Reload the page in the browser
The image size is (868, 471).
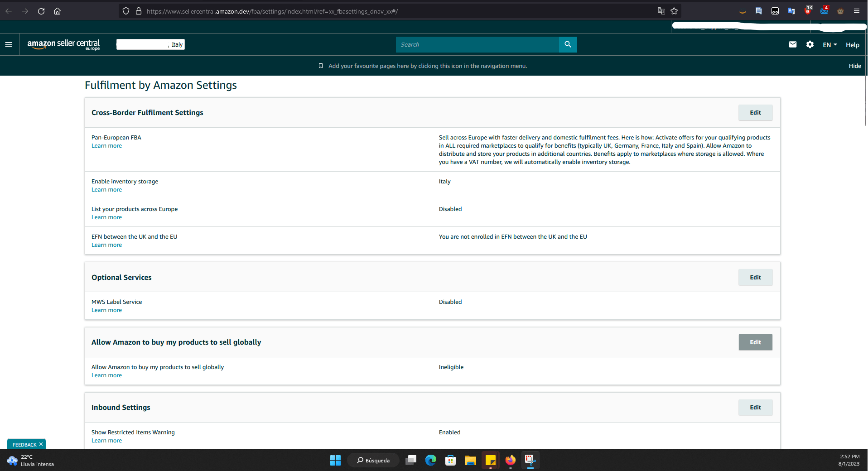[x=41, y=11]
